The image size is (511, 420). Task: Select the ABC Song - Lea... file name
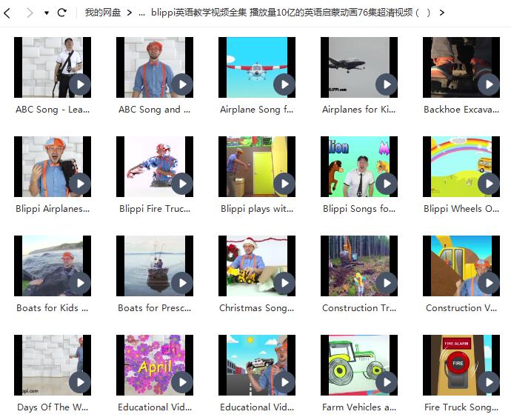coord(53,110)
